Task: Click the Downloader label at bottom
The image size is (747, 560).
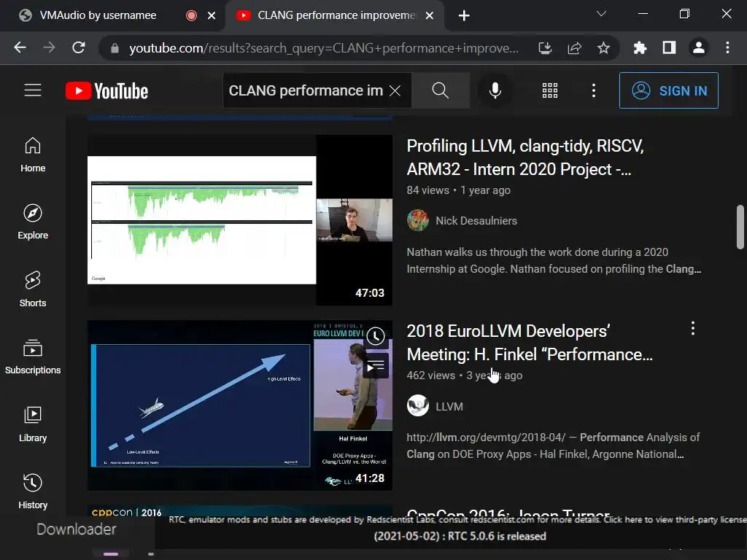Action: tap(76, 529)
